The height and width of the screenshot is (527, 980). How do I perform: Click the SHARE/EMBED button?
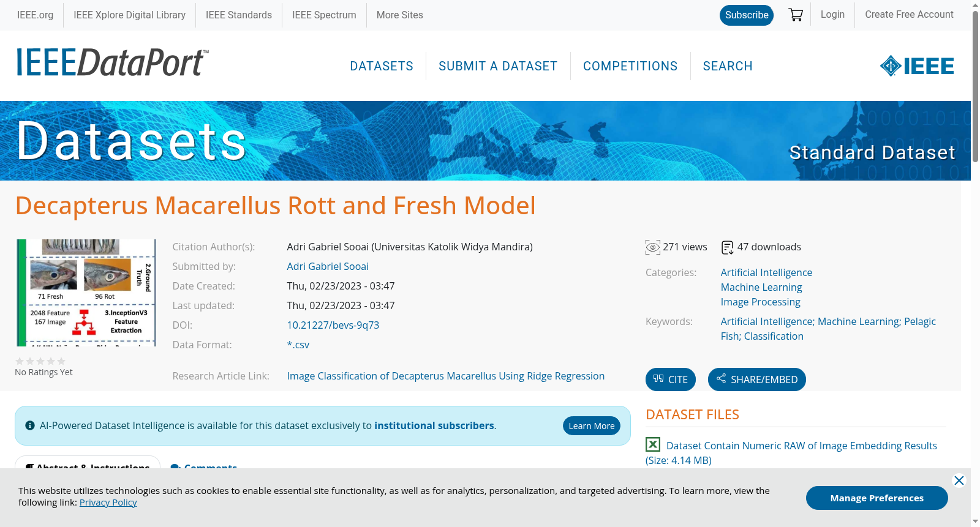click(x=757, y=379)
